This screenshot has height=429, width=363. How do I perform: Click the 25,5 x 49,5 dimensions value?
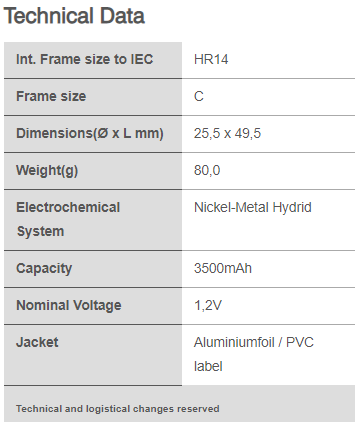point(227,134)
